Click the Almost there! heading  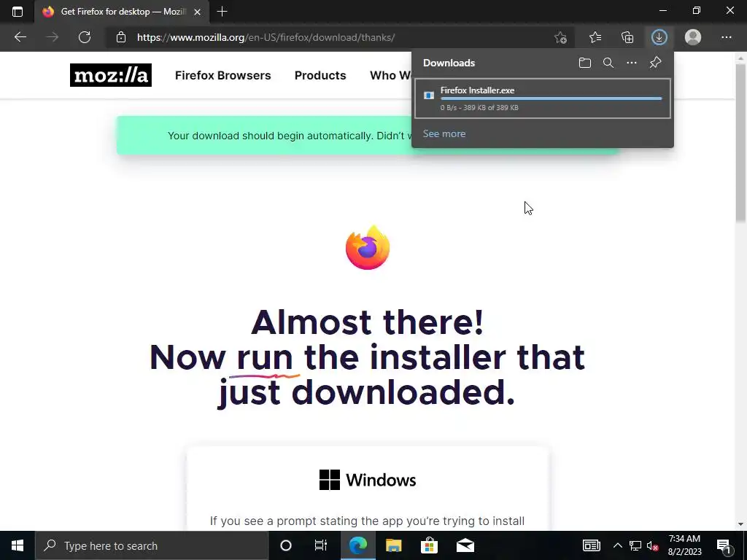368,322
